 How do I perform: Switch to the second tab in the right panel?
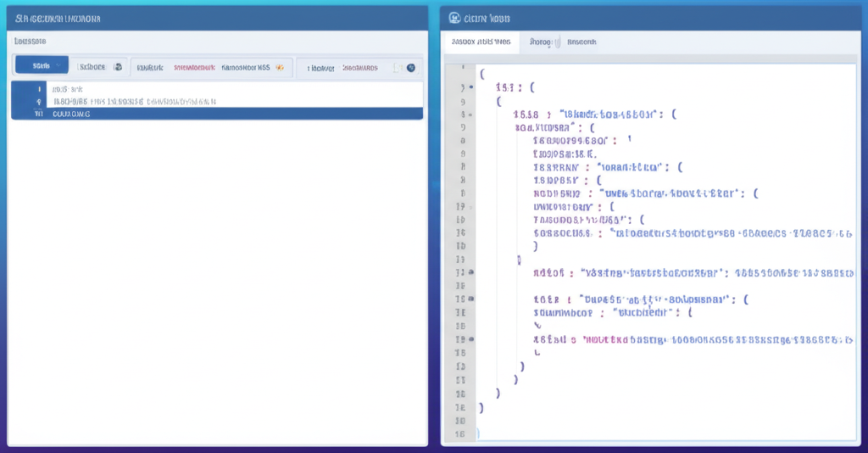(x=540, y=42)
